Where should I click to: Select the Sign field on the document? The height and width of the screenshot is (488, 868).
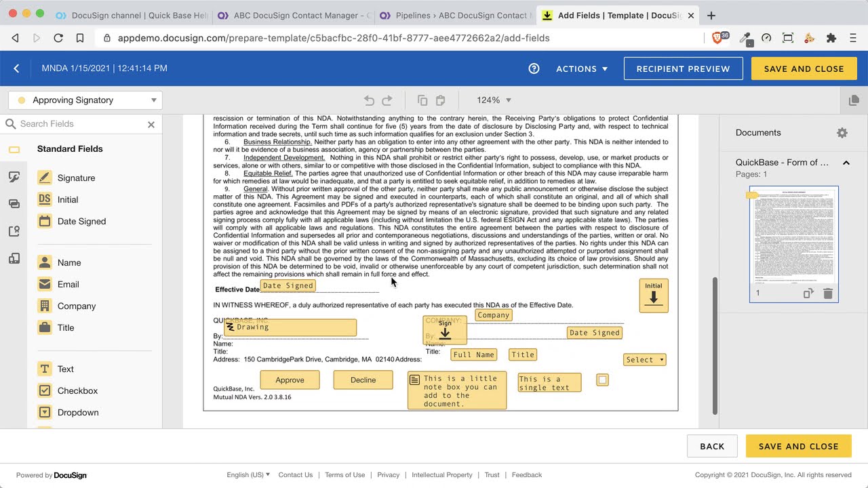(445, 330)
